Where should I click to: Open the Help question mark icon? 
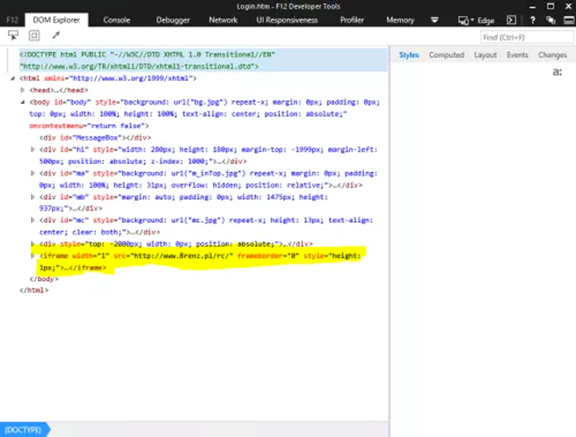point(532,20)
